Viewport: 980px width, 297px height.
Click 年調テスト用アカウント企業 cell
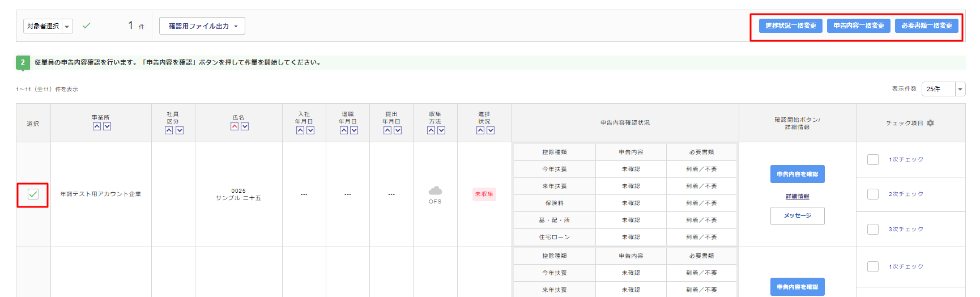pyautogui.click(x=101, y=194)
